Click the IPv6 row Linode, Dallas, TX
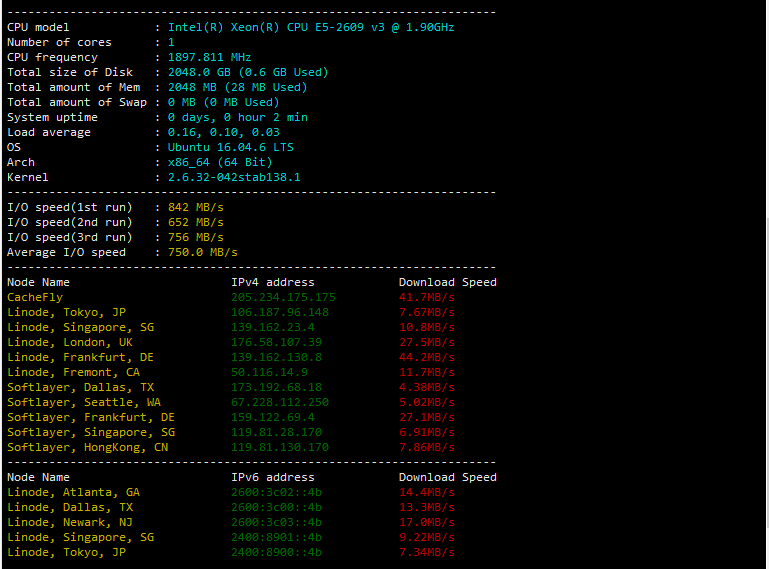This screenshot has width=769, height=569. (x=70, y=507)
